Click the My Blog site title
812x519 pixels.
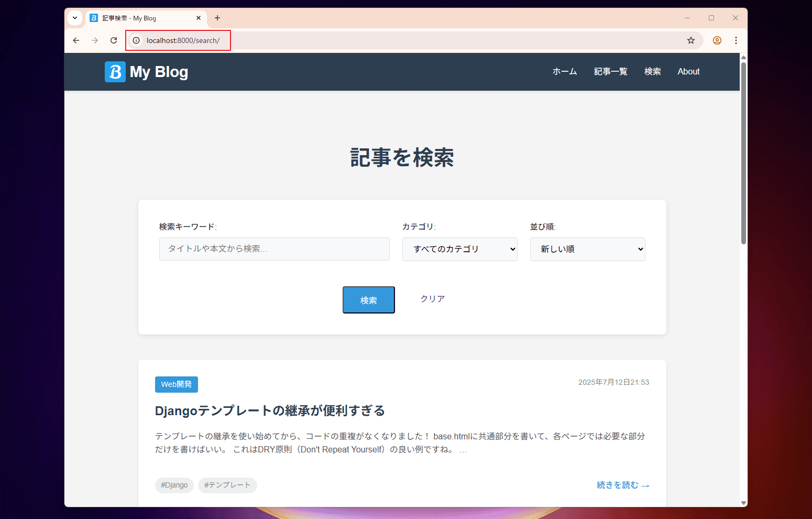coord(159,72)
